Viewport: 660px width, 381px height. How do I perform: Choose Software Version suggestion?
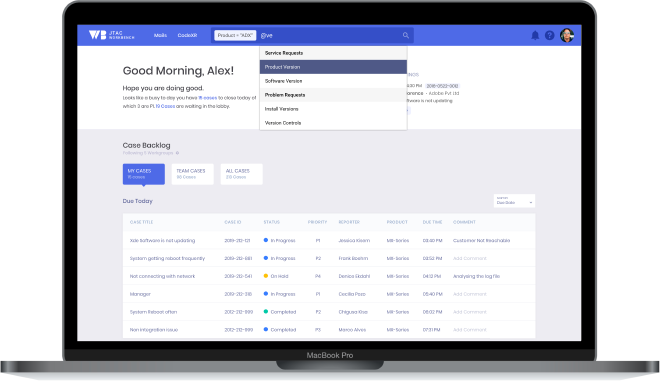coord(333,81)
